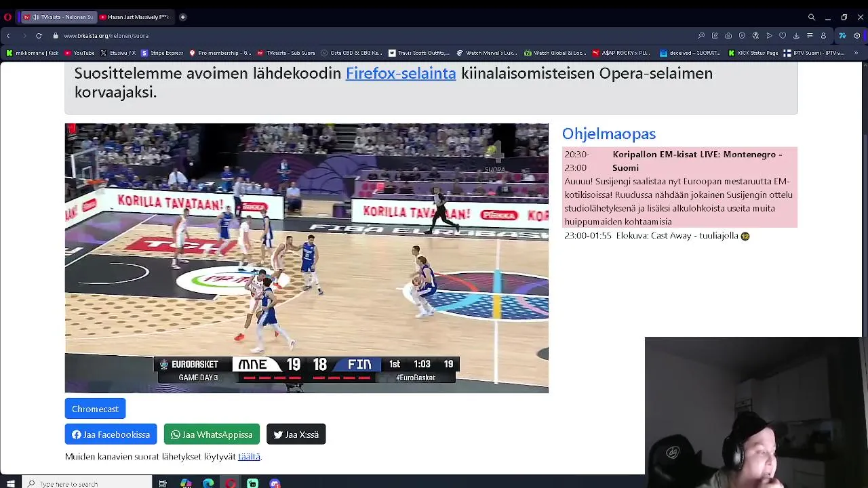Open the Windows Start menu
Viewport: 868px width, 488px height.
pyautogui.click(x=10, y=483)
